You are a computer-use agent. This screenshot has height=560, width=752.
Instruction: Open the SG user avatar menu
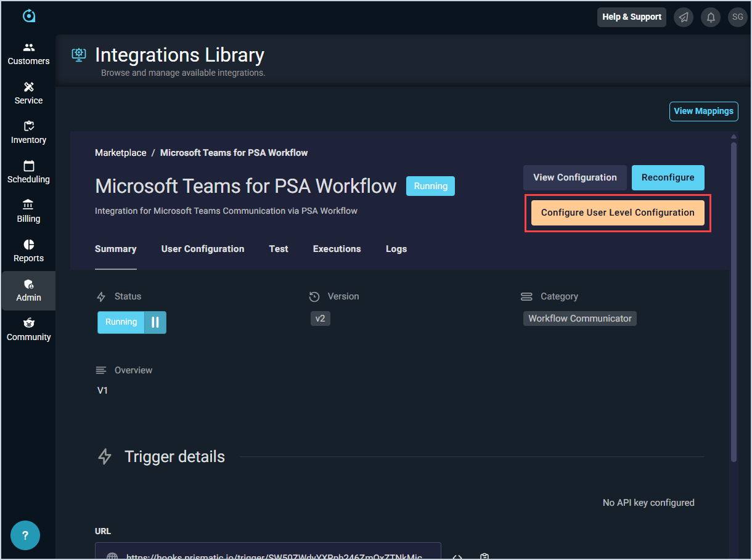pos(737,17)
